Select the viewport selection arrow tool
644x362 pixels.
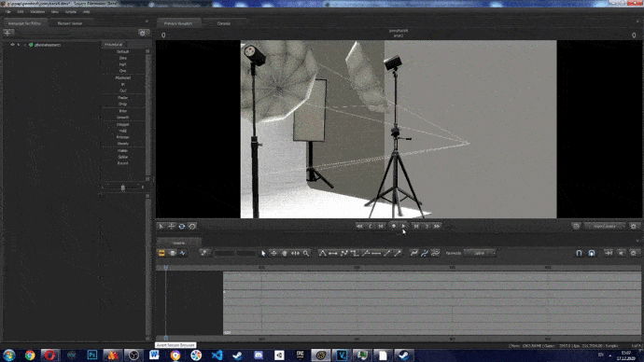(x=161, y=226)
